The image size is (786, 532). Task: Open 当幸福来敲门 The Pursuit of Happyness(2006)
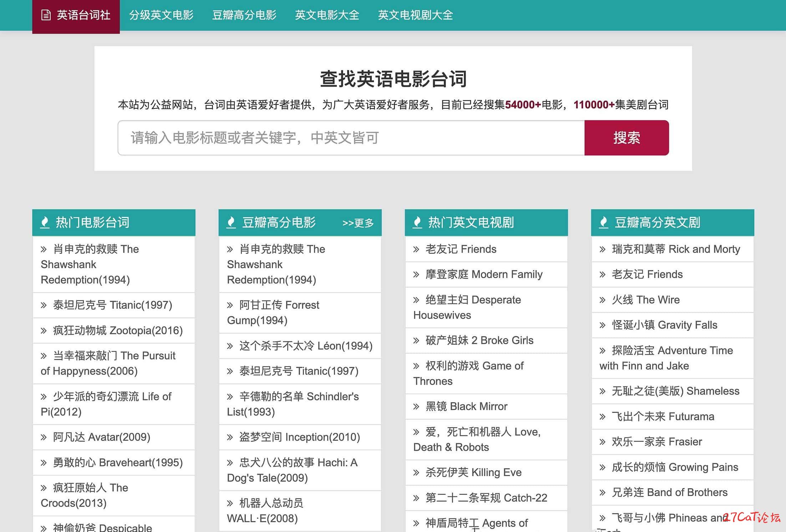pos(114,363)
